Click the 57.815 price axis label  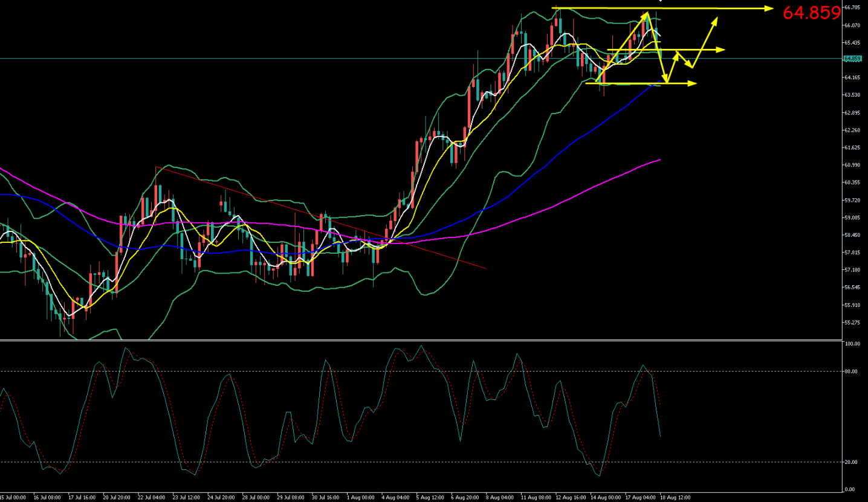(x=852, y=252)
